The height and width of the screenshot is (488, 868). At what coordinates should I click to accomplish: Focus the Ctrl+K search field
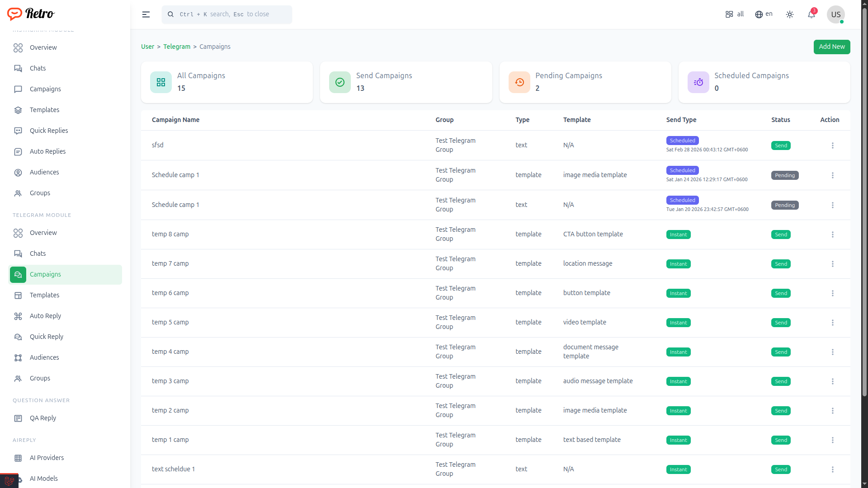click(x=227, y=14)
